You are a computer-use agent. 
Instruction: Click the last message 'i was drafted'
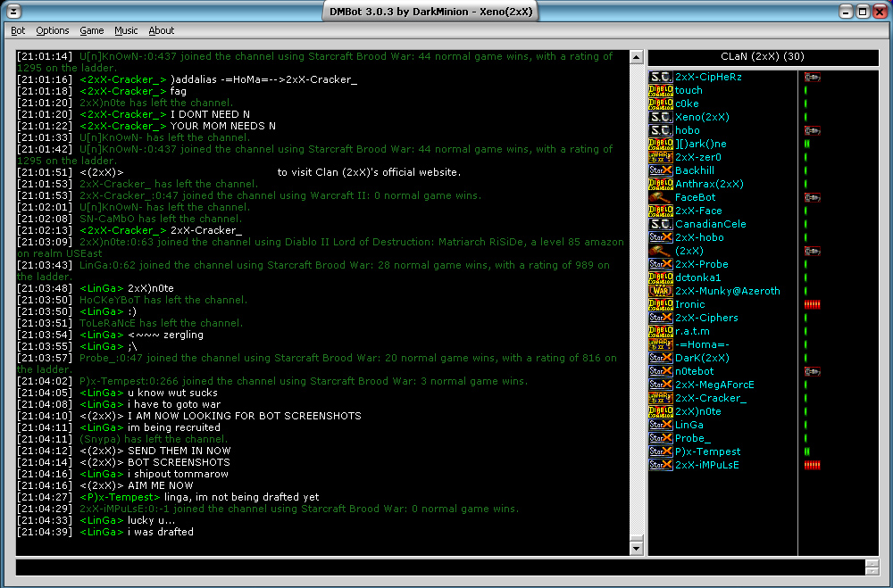(x=161, y=532)
